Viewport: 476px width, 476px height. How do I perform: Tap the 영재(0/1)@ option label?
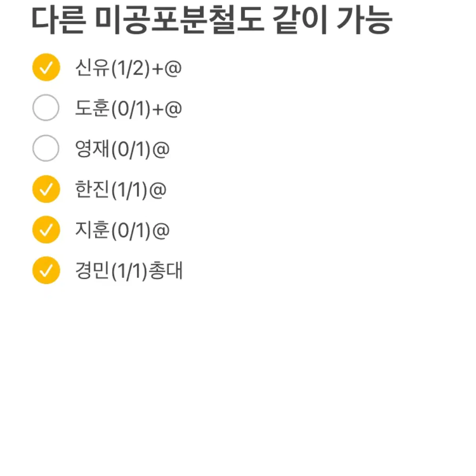[123, 150]
